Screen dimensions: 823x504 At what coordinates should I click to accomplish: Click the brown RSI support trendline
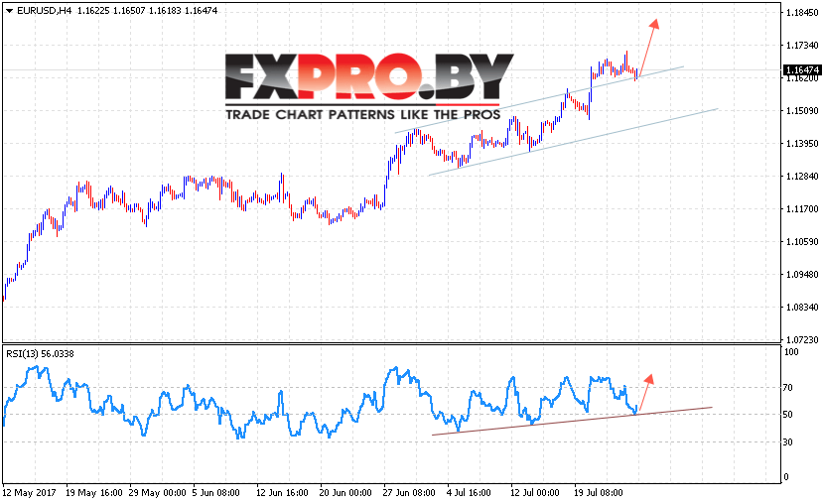pyautogui.click(x=572, y=421)
